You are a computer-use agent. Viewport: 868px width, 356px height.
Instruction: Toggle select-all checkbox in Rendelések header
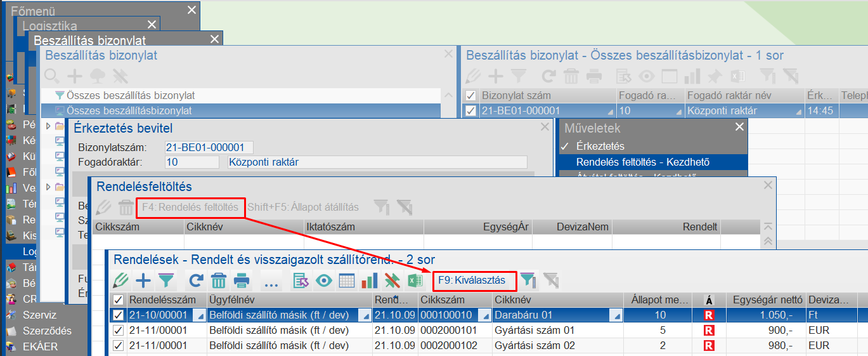[118, 300]
